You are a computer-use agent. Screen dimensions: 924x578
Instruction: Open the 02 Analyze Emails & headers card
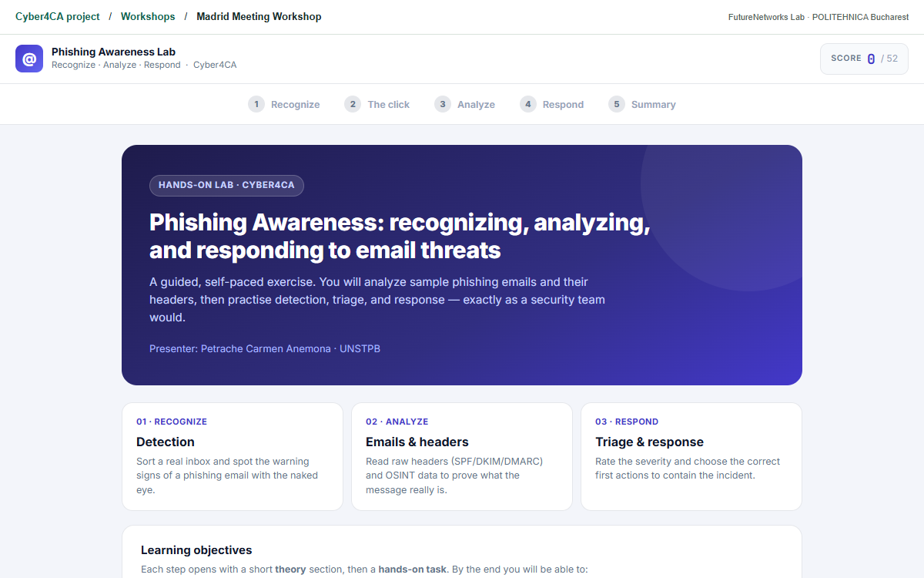pyautogui.click(x=462, y=456)
